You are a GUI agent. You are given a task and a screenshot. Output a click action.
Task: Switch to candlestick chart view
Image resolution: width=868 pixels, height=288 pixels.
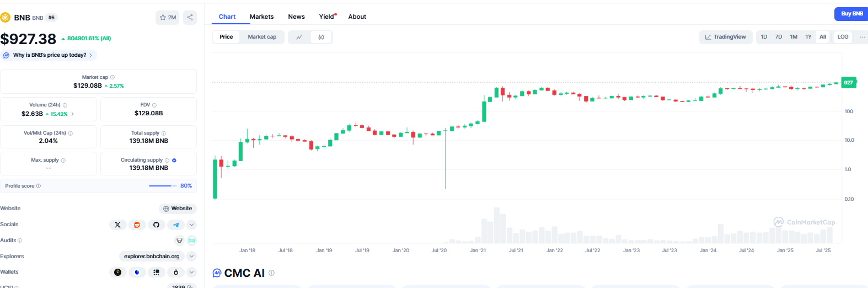(321, 37)
